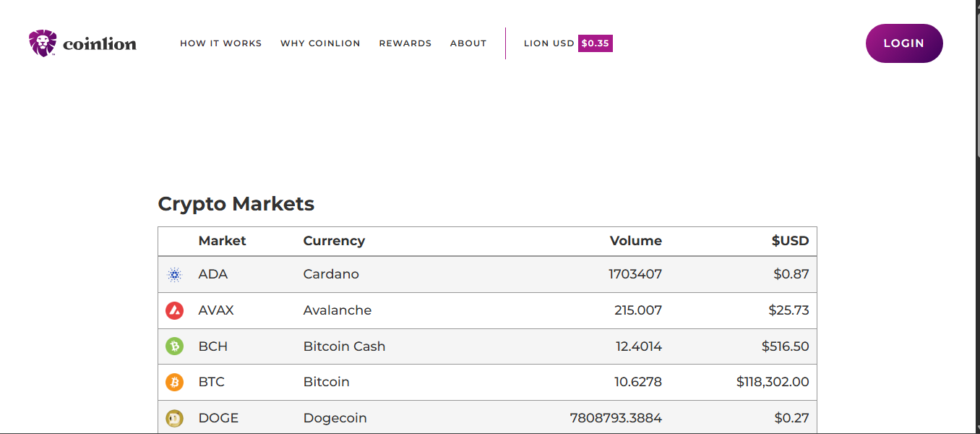
Task: Click the Dogecoin currency name
Action: [335, 418]
